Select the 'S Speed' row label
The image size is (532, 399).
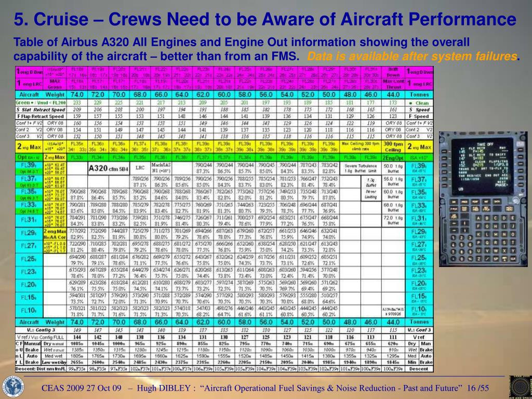(420, 110)
